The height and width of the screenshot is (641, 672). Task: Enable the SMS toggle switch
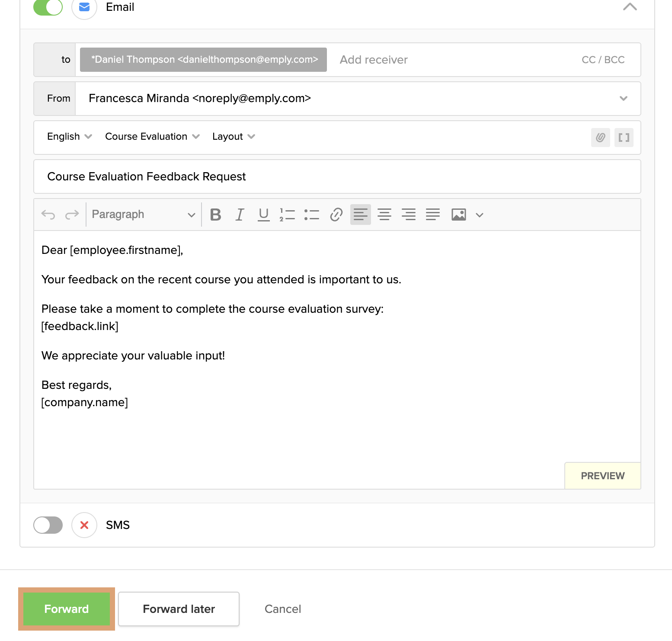(x=48, y=525)
